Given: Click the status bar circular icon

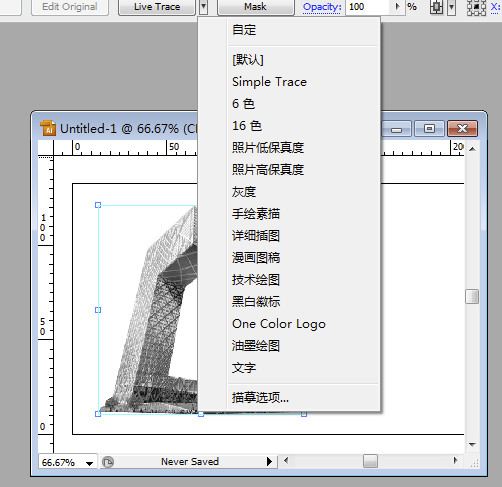Looking at the screenshot, I should click(108, 462).
